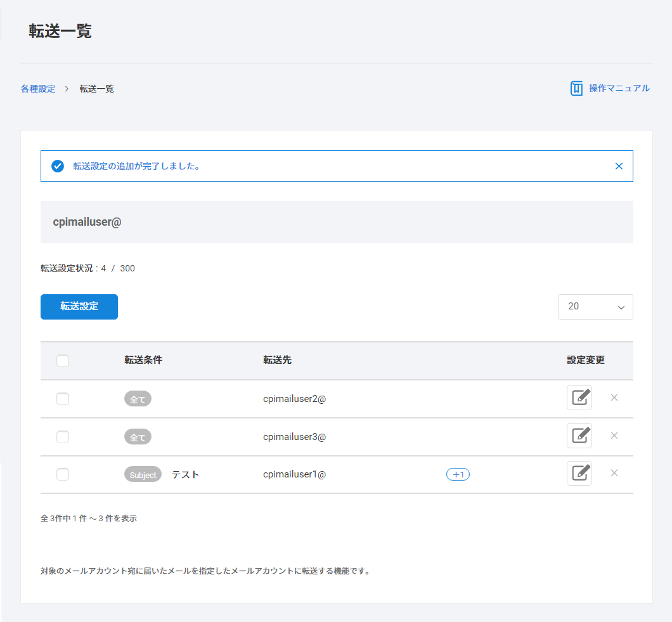Edit the Subject テスト forwarding rule

click(579, 474)
